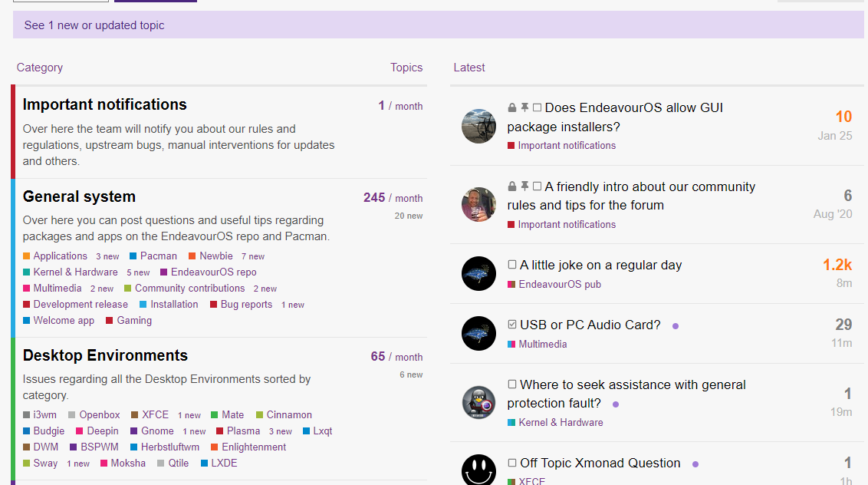Open avatar of GUI package installers topic poster
The image size is (868, 485).
coord(478,126)
